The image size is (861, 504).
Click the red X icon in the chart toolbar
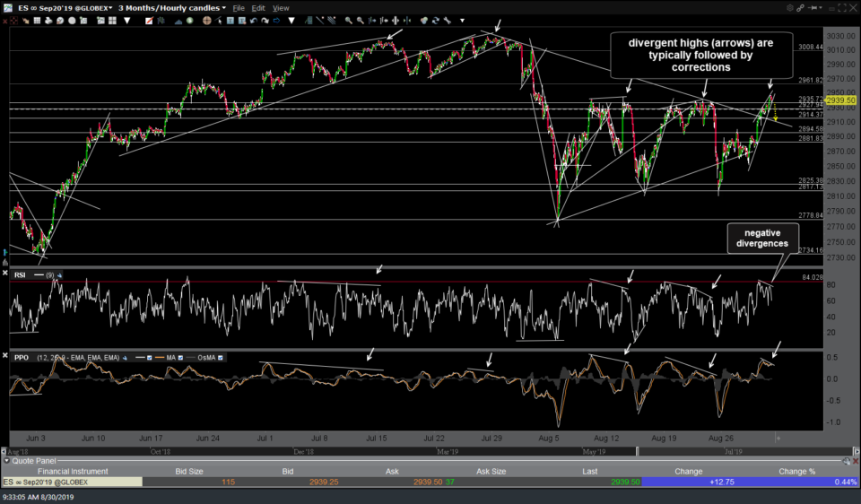(4, 21)
